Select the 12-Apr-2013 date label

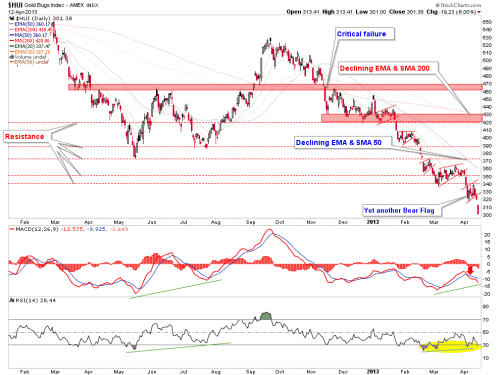click(x=23, y=12)
